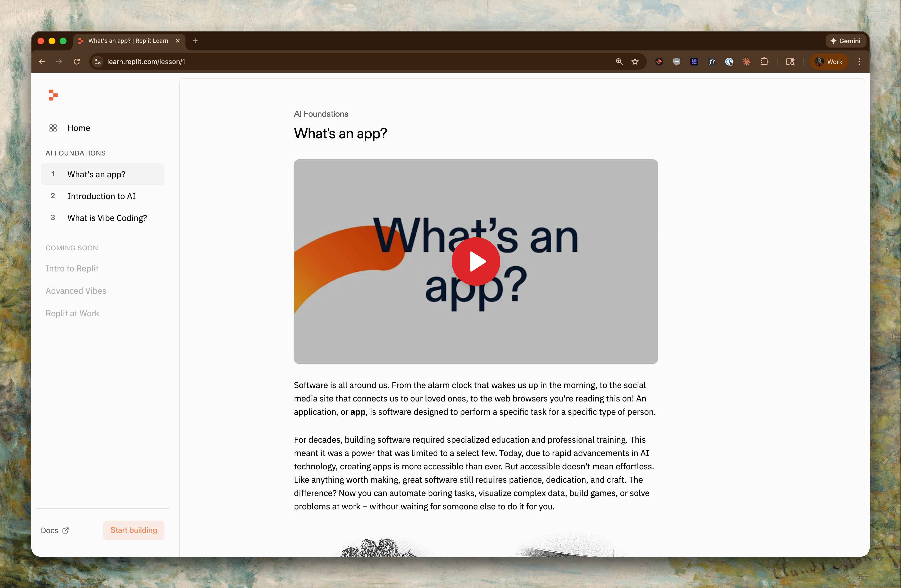This screenshot has height=588, width=901.
Task: Click the tab search icon in the toolbar
Action: coord(791,62)
